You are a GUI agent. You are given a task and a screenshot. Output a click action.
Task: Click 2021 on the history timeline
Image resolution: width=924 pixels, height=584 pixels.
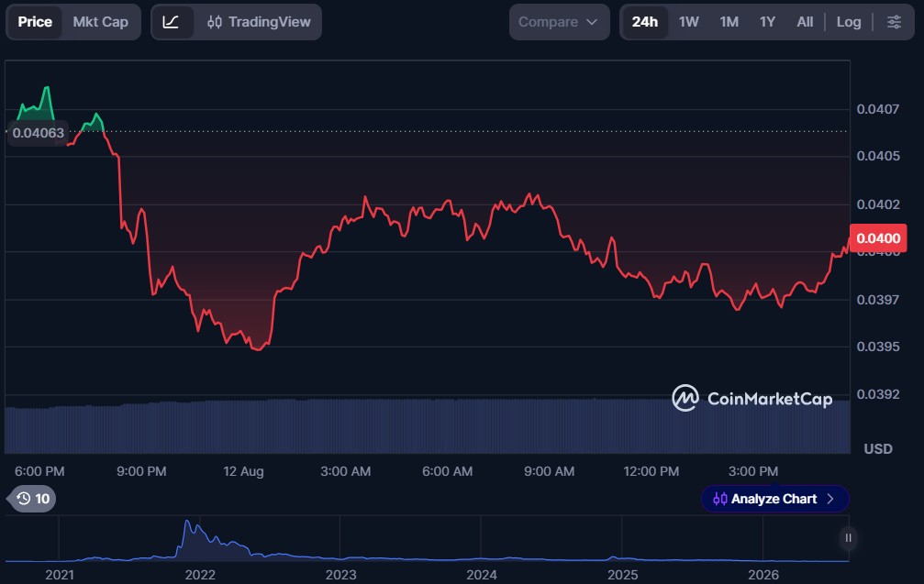(x=60, y=575)
